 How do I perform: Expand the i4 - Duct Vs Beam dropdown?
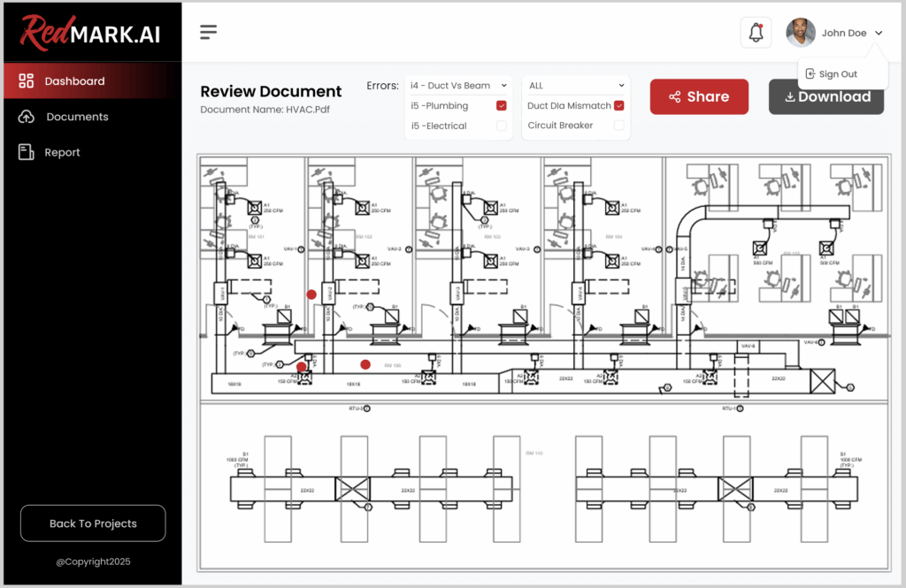[x=457, y=86]
